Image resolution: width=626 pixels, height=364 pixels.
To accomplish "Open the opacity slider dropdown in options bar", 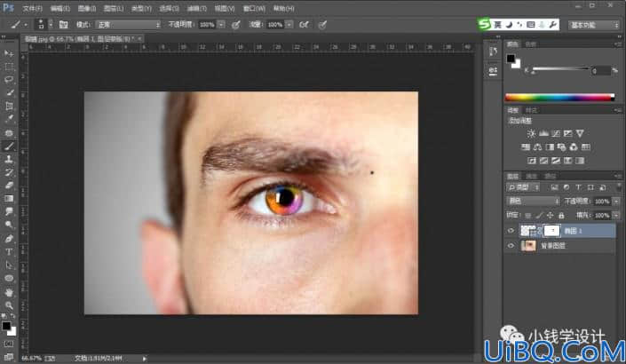I will click(x=221, y=25).
